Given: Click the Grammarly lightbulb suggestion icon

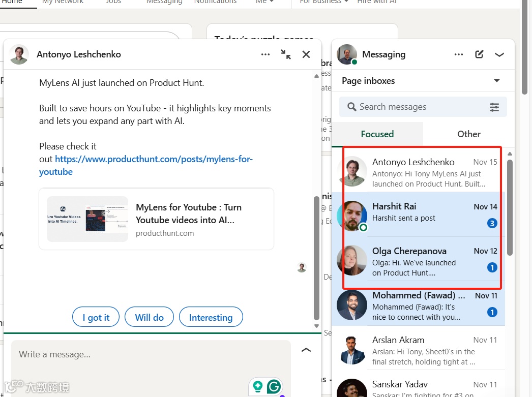Looking at the screenshot, I should click(x=258, y=386).
